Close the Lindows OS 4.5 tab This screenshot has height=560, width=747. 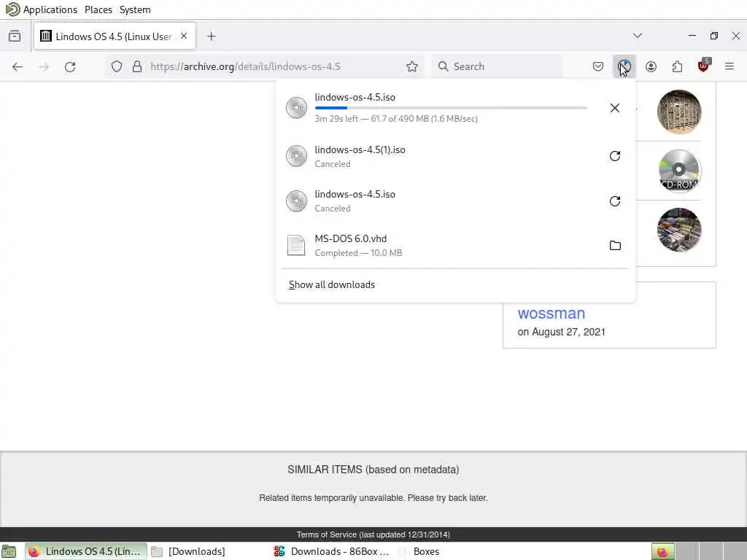click(x=184, y=36)
